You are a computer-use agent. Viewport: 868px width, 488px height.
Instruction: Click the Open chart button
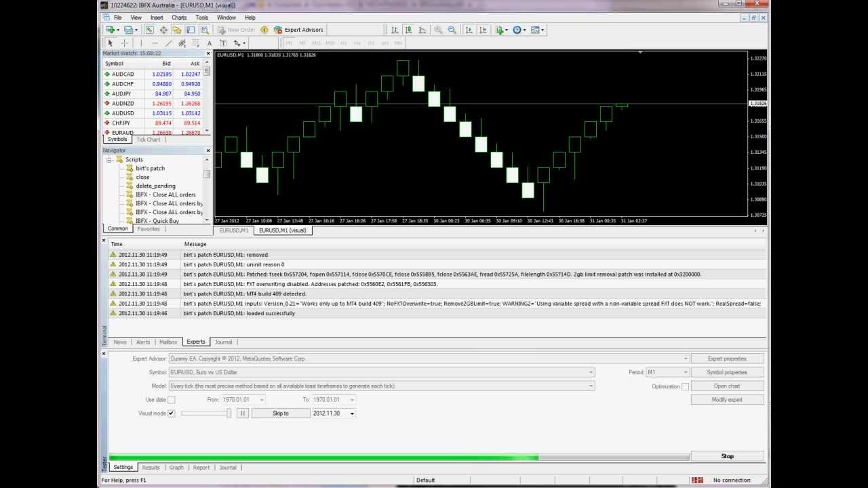click(x=727, y=386)
